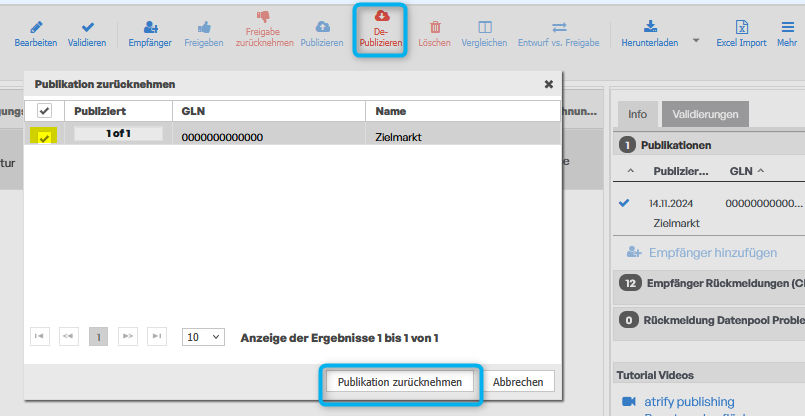Open the page size dropdown showing 10
805x416 pixels.
click(x=203, y=337)
